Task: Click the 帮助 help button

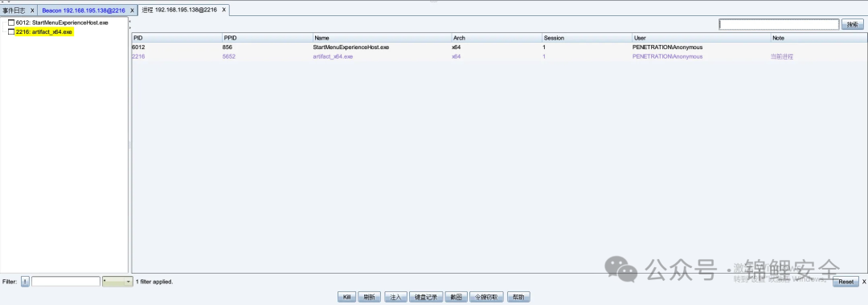Action: (x=518, y=297)
